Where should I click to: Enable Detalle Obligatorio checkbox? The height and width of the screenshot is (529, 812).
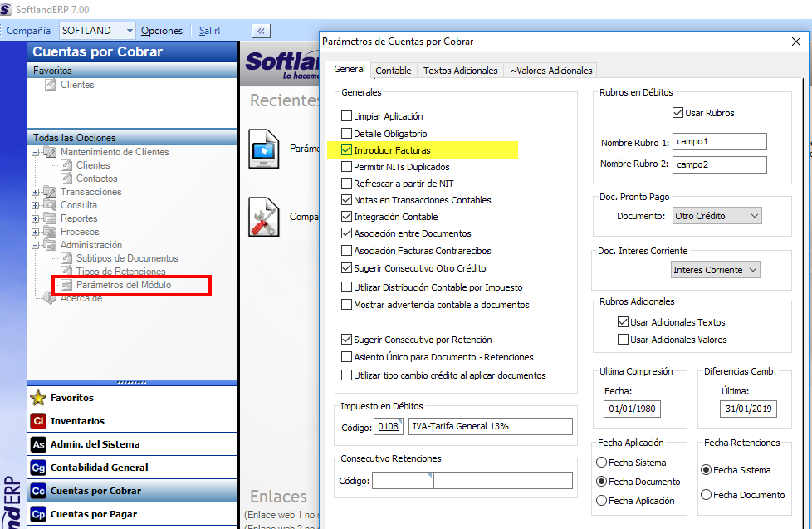click(x=346, y=133)
